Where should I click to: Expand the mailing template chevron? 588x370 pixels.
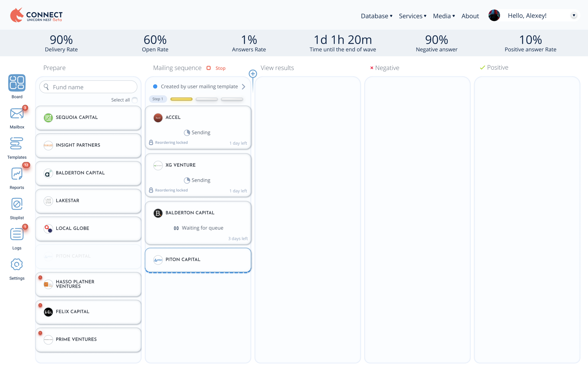[x=244, y=87]
